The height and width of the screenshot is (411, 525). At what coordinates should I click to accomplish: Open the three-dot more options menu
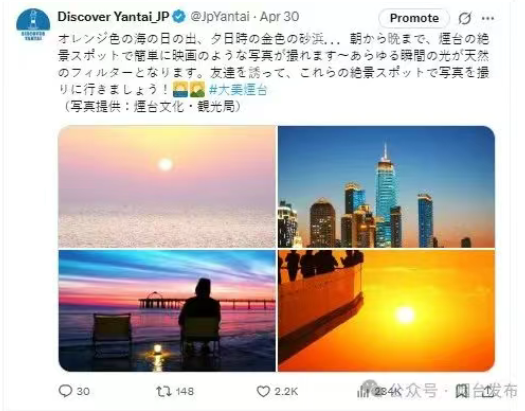(x=488, y=18)
